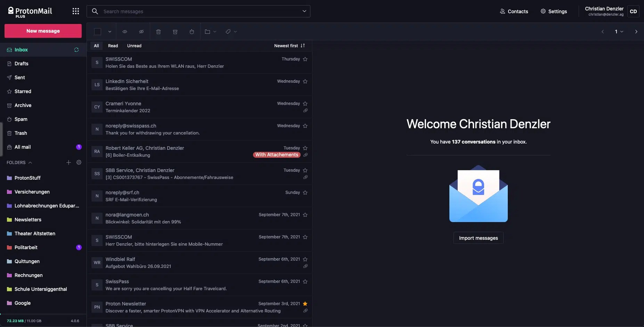Go to next page of messages

point(636,32)
